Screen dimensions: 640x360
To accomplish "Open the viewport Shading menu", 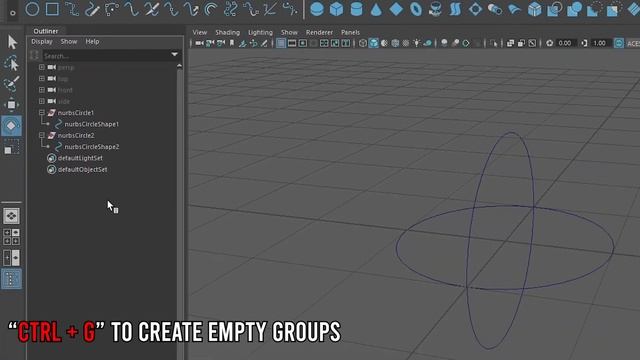I will [227, 32].
